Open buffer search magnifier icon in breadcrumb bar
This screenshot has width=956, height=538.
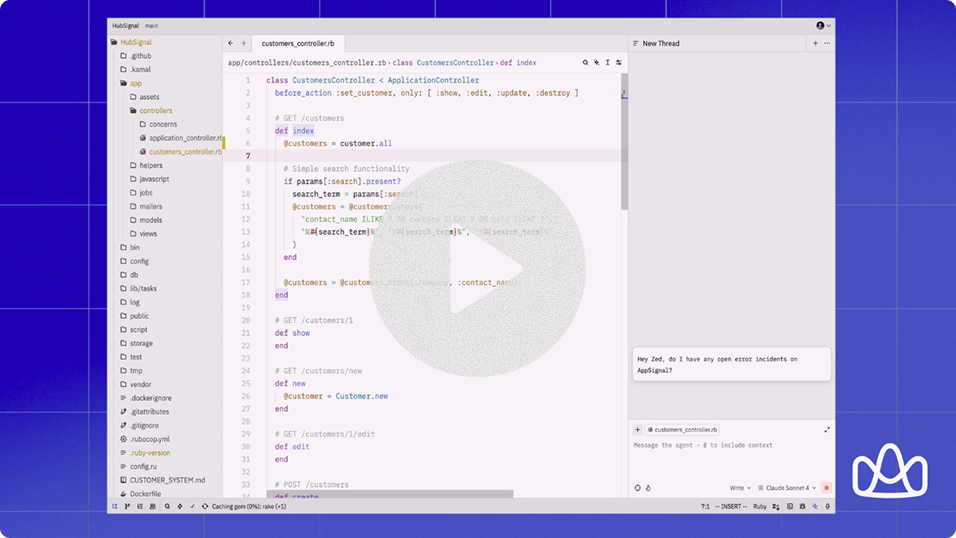pyautogui.click(x=586, y=63)
